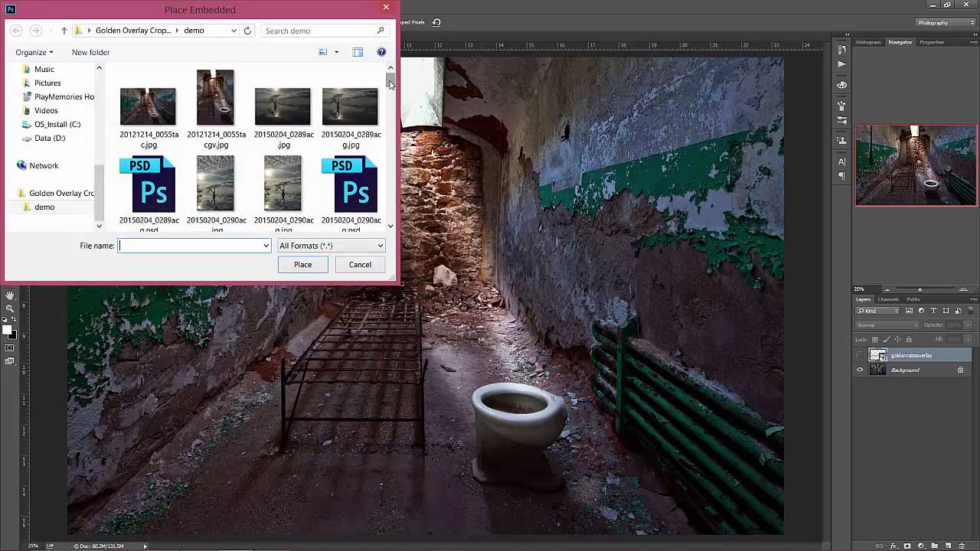Click the Place button

click(x=302, y=265)
